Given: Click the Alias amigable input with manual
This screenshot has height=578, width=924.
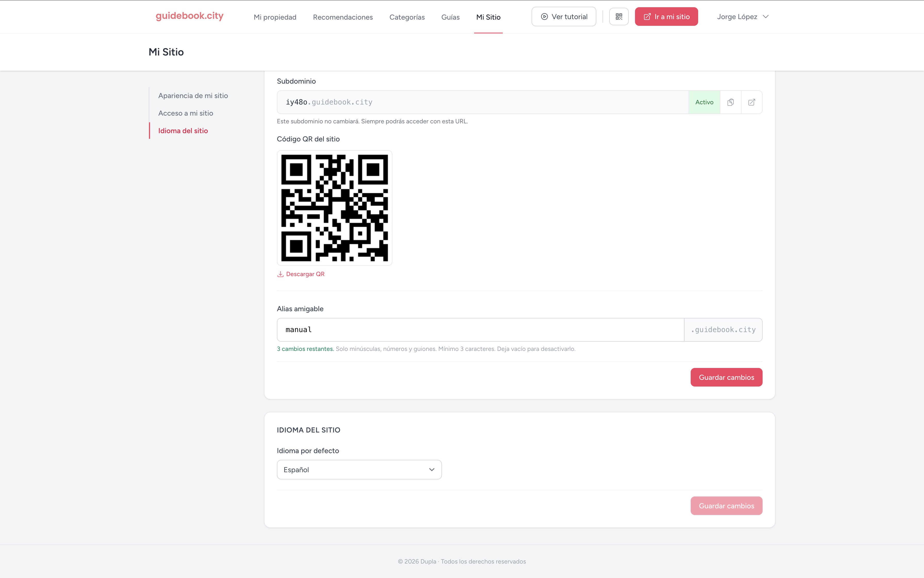Looking at the screenshot, I should (480, 330).
